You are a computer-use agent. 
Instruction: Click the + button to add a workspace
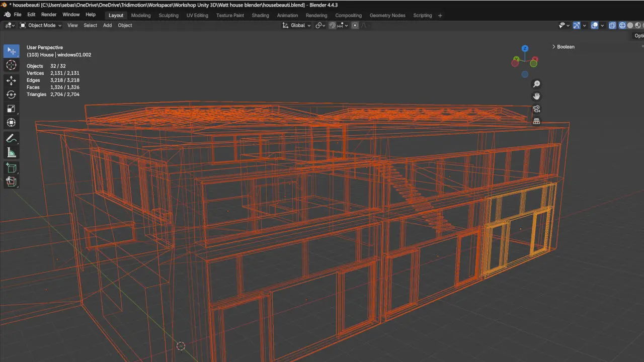click(440, 15)
